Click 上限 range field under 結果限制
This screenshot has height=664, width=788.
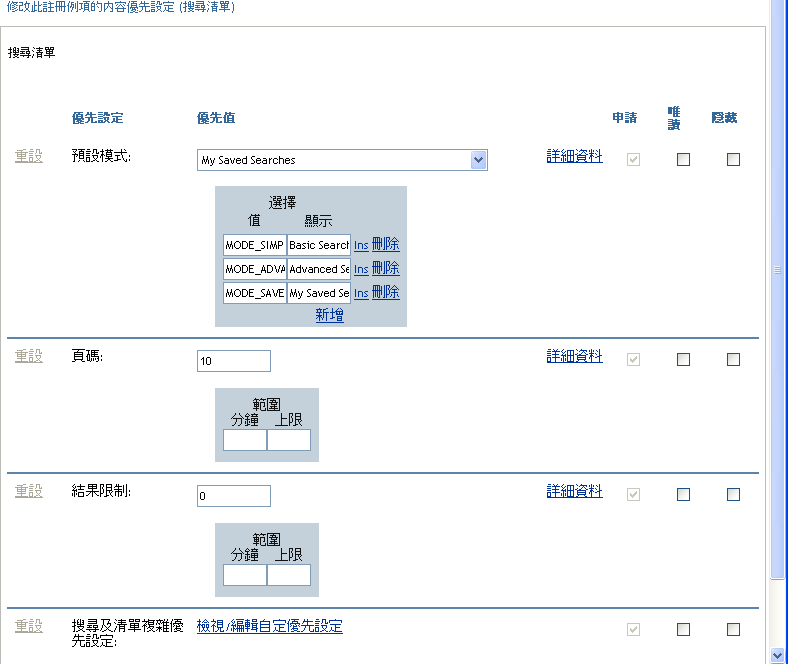point(289,575)
